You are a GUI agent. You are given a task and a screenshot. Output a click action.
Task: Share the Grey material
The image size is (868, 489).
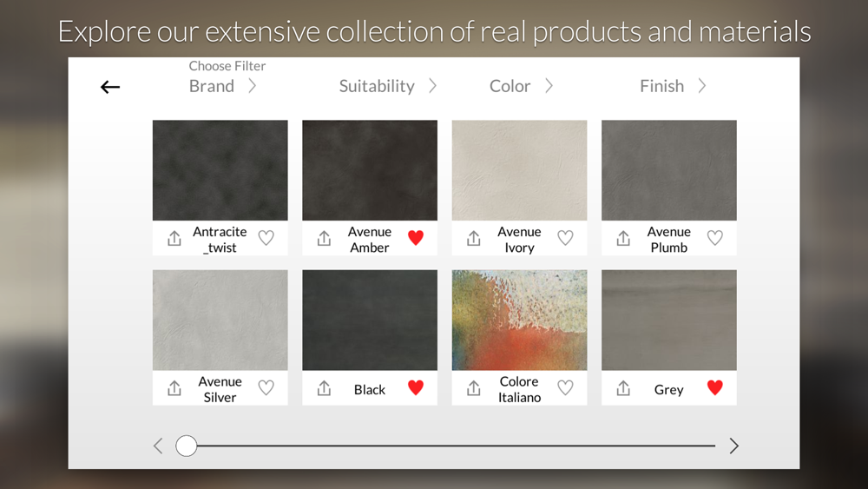point(623,388)
